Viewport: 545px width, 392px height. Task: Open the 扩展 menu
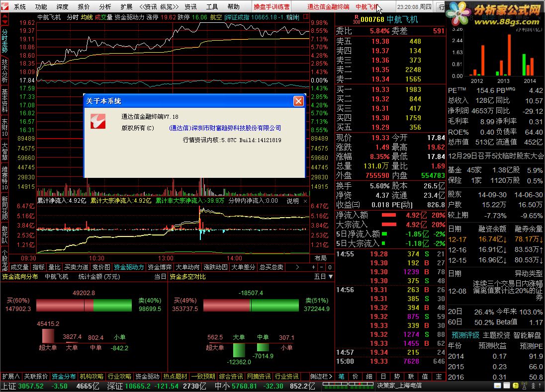click(126, 6)
